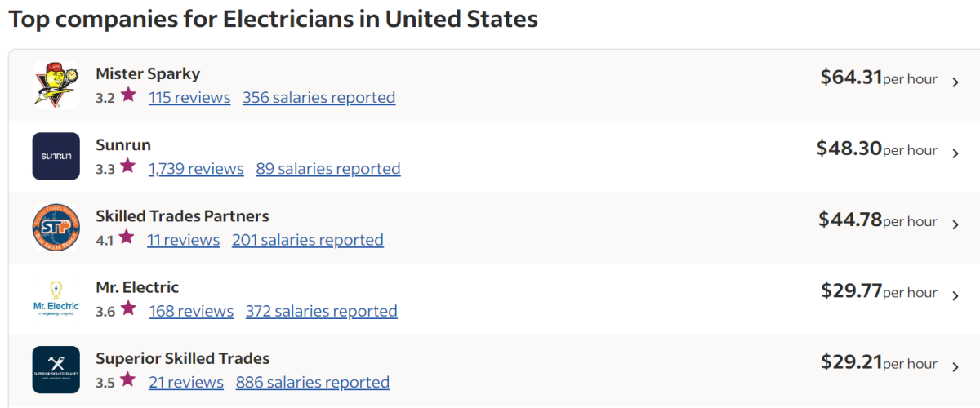View 886 salaries reported link
The width and height of the screenshot is (980, 408).
pyautogui.click(x=313, y=382)
